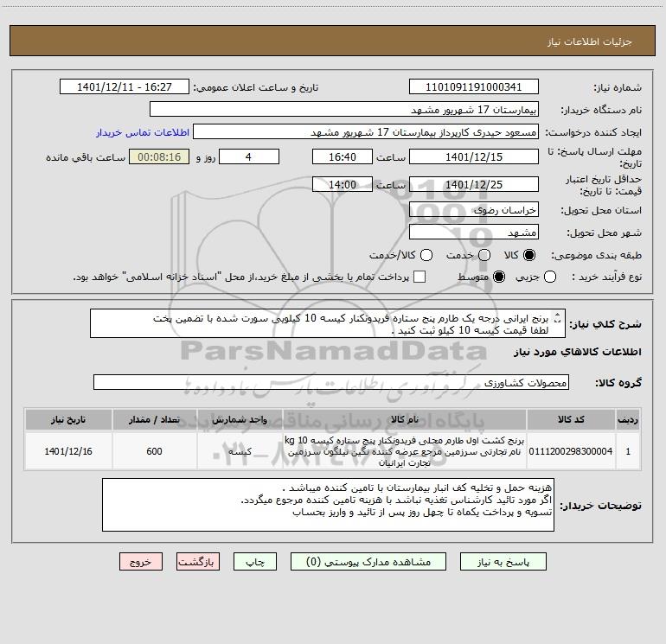
Task: Toggle the اسناد خزانه اسلامی payment checkbox
Action: coord(419,277)
